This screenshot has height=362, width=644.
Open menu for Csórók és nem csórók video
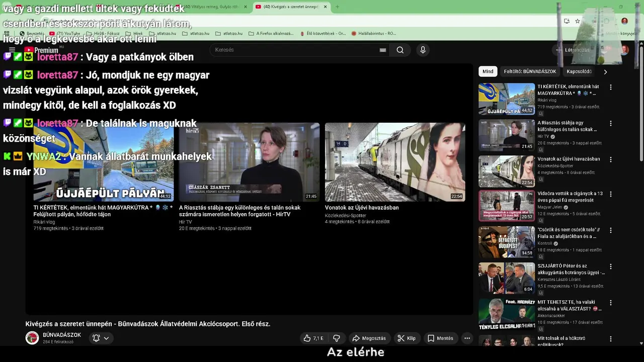coord(611,230)
